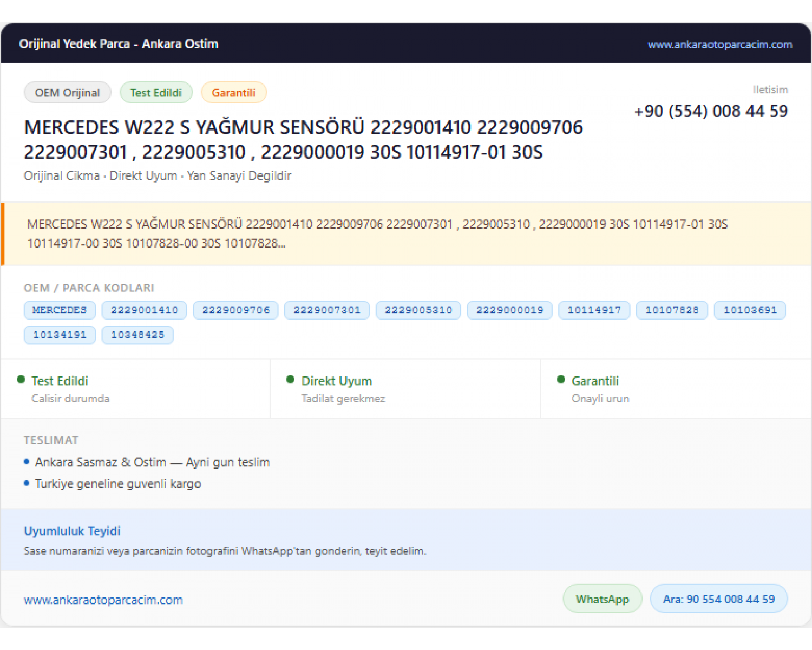The height and width of the screenshot is (650, 812).
Task: Click the 10103691 part code chip
Action: point(750,310)
